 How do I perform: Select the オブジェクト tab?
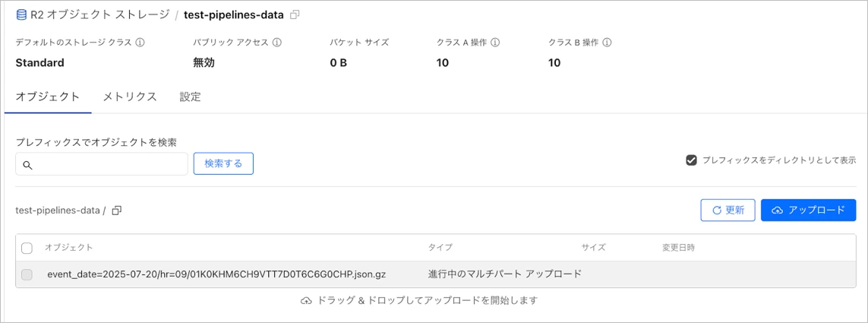[x=48, y=97]
